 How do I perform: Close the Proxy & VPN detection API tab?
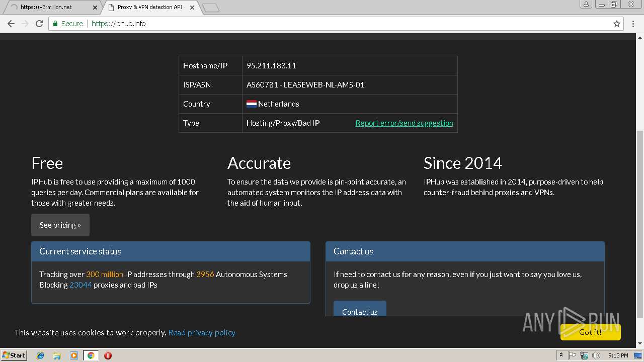tap(192, 8)
